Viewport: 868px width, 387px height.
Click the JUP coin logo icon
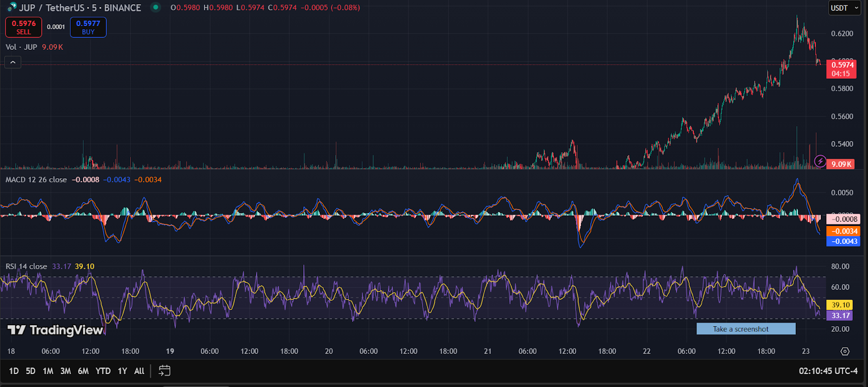(11, 8)
